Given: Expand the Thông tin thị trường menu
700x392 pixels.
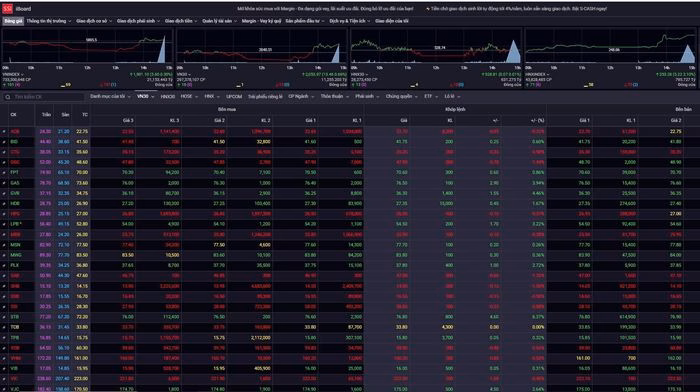Looking at the screenshot, I should (x=49, y=21).
